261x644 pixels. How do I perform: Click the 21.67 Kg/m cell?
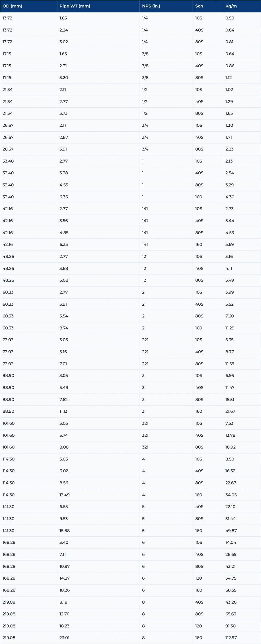click(230, 411)
